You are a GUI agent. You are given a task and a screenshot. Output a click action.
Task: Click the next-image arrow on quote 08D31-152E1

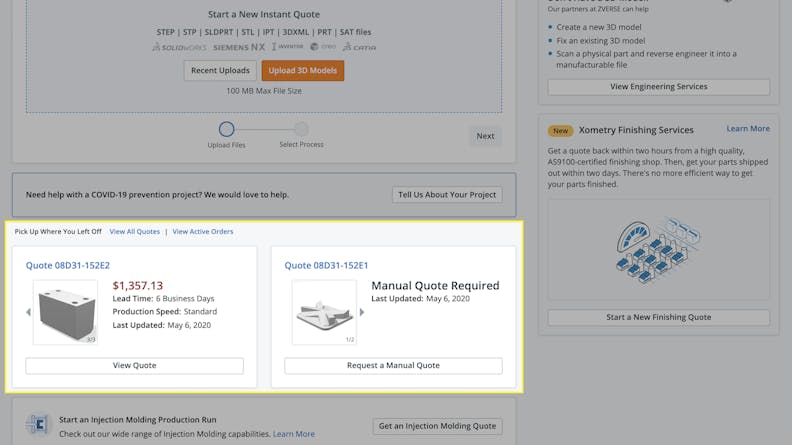click(362, 312)
